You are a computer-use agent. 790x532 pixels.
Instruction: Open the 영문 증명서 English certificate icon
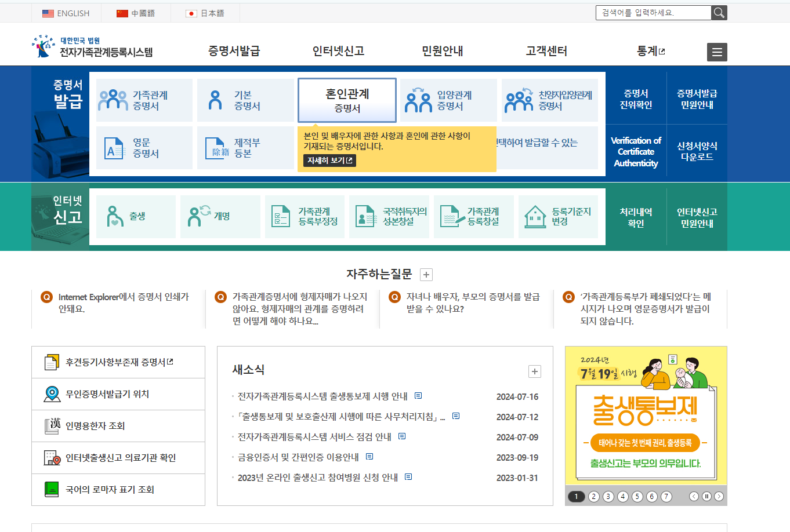click(143, 147)
